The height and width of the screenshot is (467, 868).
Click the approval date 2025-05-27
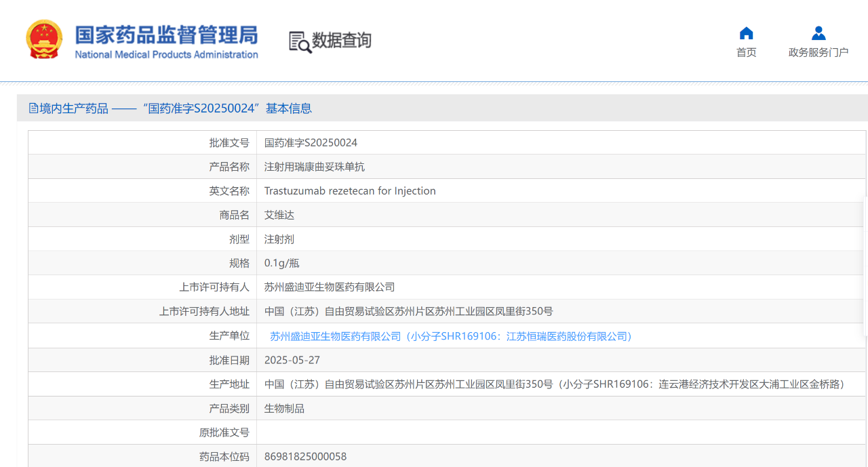(292, 360)
